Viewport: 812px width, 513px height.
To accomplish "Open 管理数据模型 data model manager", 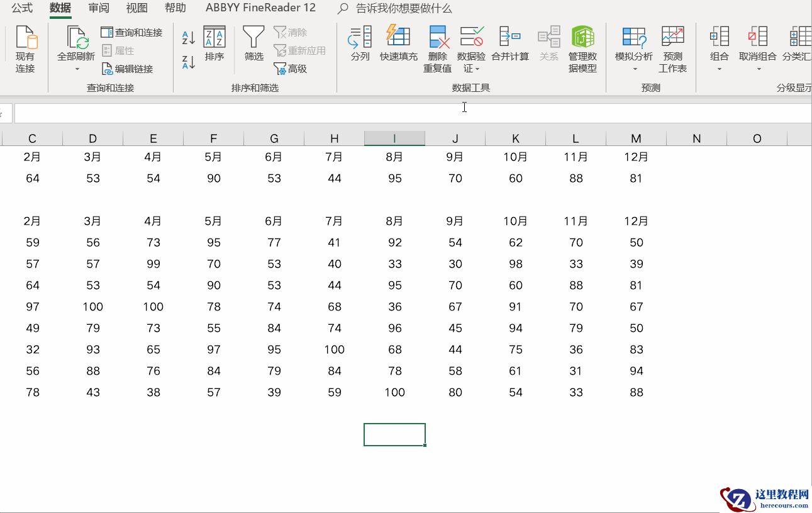I will [582, 38].
